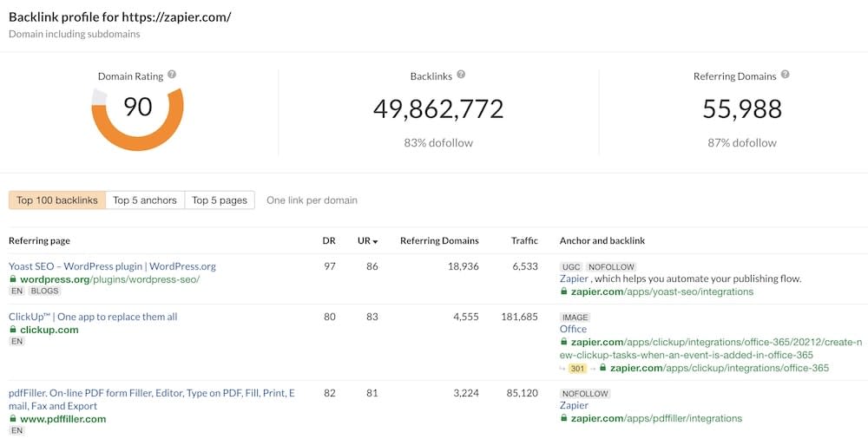This screenshot has height=439, width=868.
Task: Toggle One link per domain option
Action: [312, 200]
